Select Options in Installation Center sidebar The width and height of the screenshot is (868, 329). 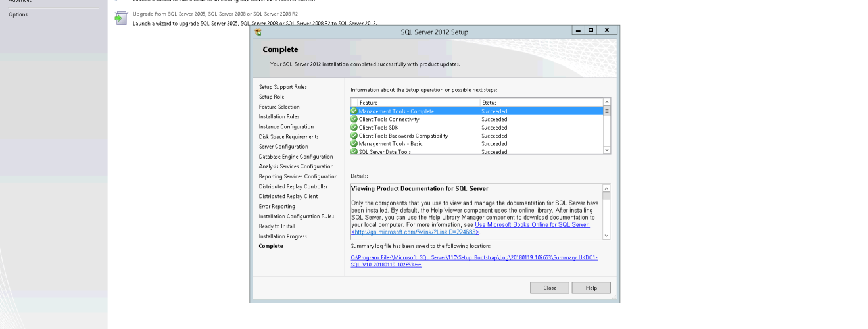(x=18, y=14)
